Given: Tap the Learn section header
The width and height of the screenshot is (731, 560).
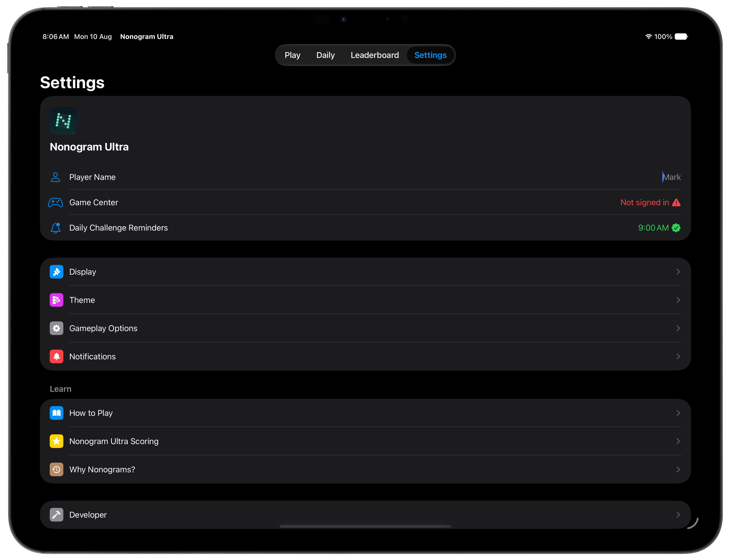Looking at the screenshot, I should tap(60, 389).
